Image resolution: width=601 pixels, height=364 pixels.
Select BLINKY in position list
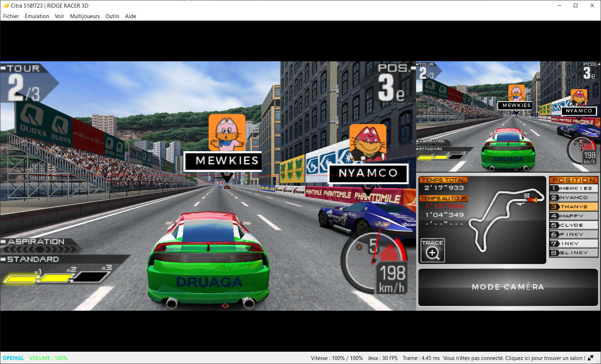coord(573,253)
